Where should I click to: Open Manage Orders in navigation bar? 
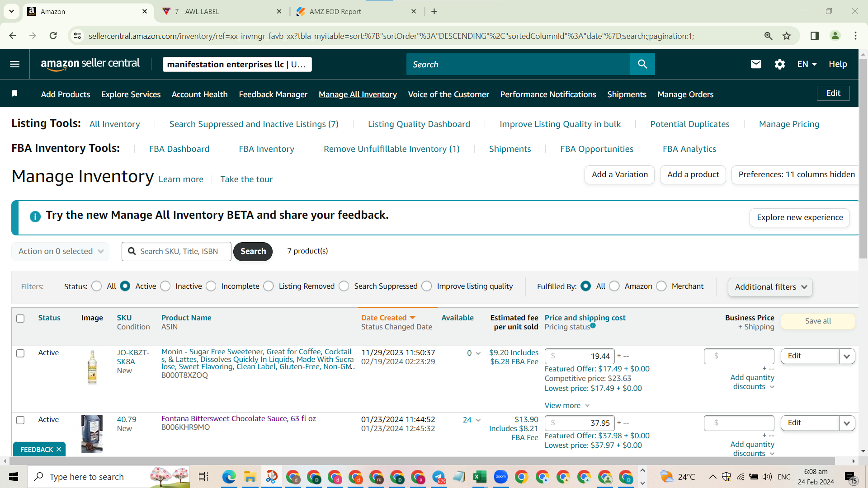[x=685, y=94]
